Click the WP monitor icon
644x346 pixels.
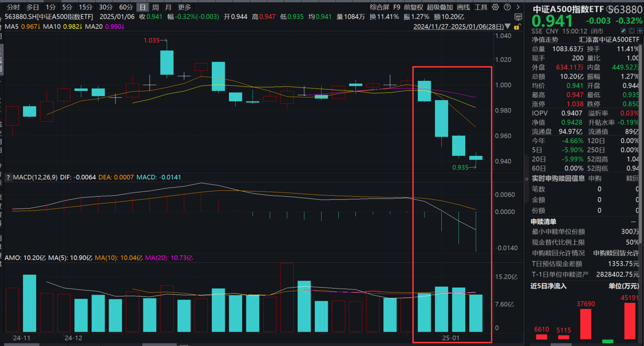click(x=518, y=17)
